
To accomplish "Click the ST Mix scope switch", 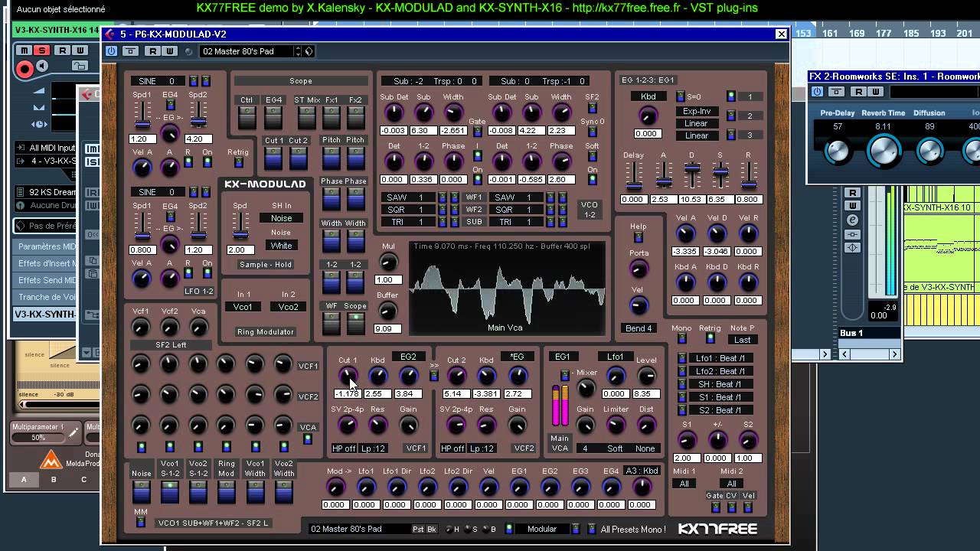I will [x=306, y=117].
